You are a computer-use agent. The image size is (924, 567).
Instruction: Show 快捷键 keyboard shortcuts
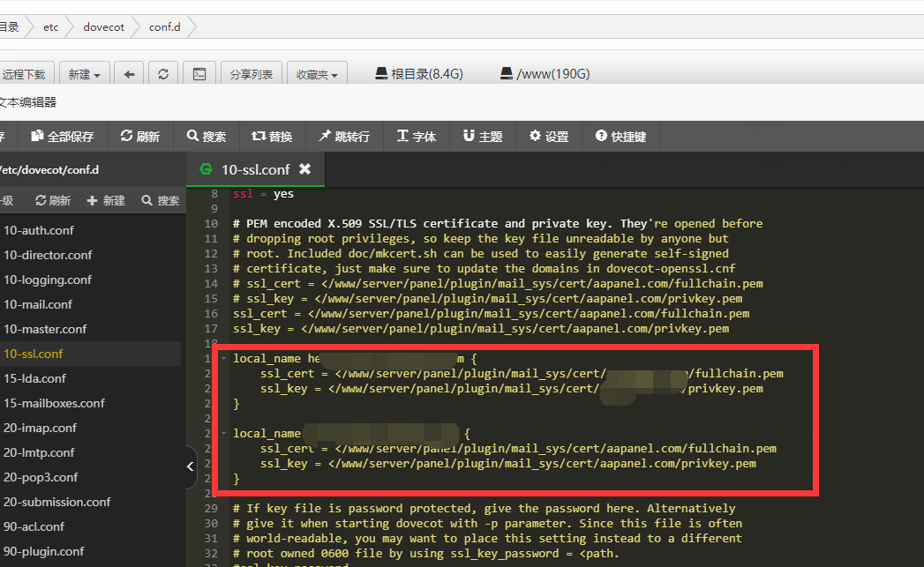620,137
